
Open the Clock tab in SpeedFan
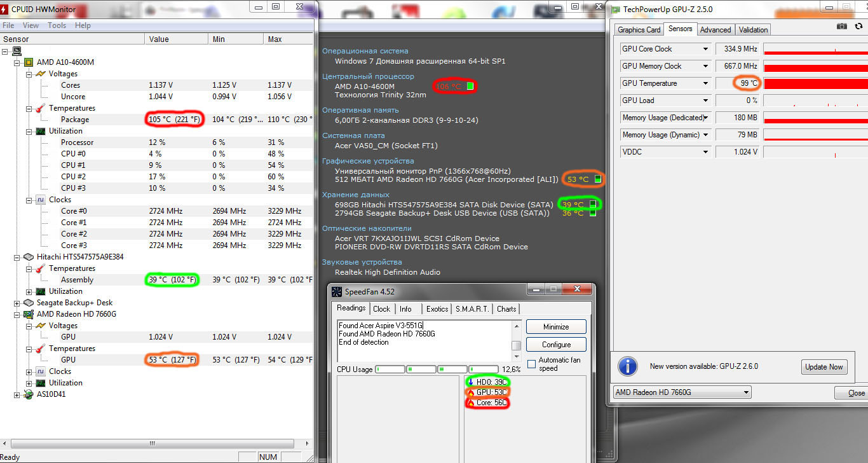[x=382, y=309]
